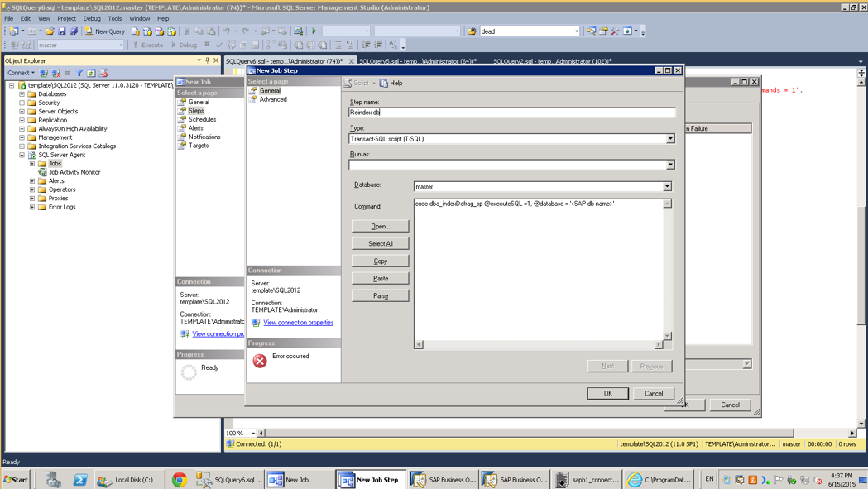Click the SQL Server Agent node icon
Viewport: 868px width, 489px height.
(32, 155)
